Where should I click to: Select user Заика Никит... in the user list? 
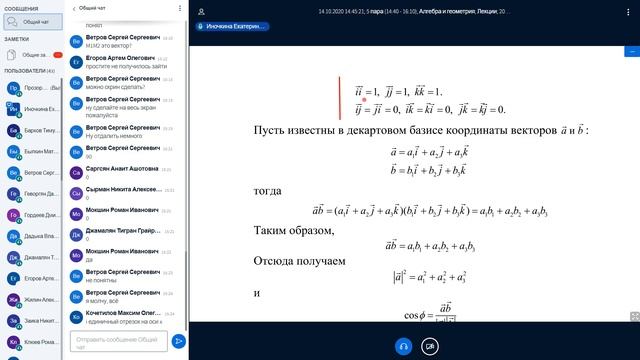pos(33,321)
